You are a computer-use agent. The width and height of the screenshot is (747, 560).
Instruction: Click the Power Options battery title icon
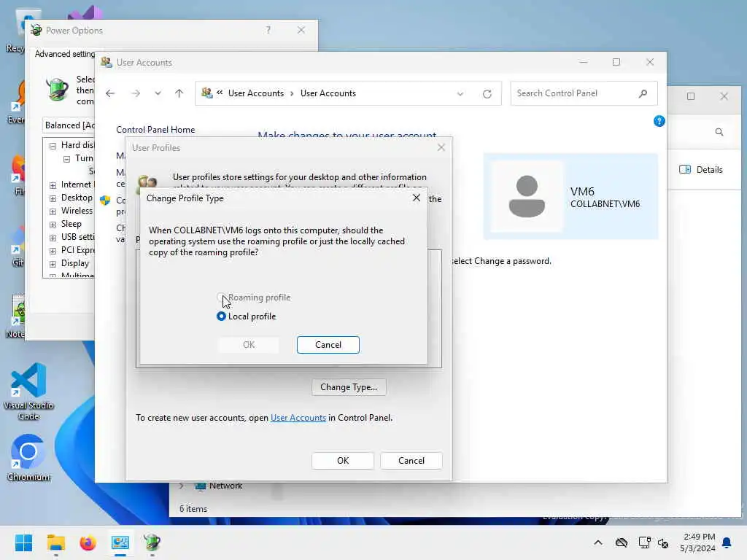(x=36, y=31)
